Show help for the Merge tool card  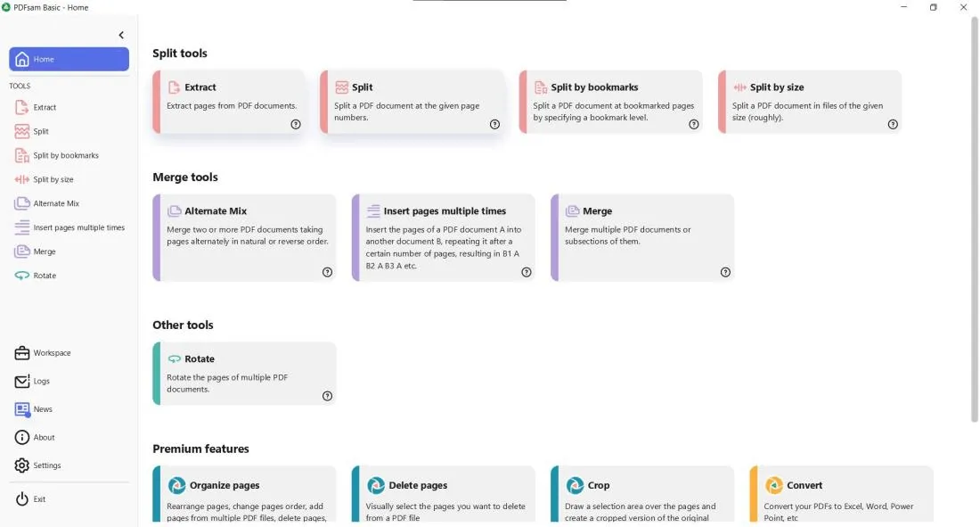725,272
